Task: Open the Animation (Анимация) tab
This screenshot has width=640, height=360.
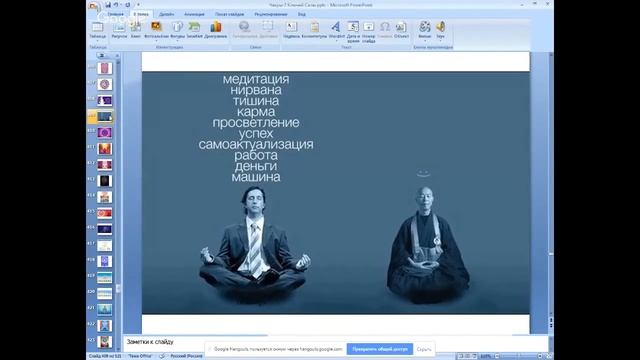Action: (194, 14)
